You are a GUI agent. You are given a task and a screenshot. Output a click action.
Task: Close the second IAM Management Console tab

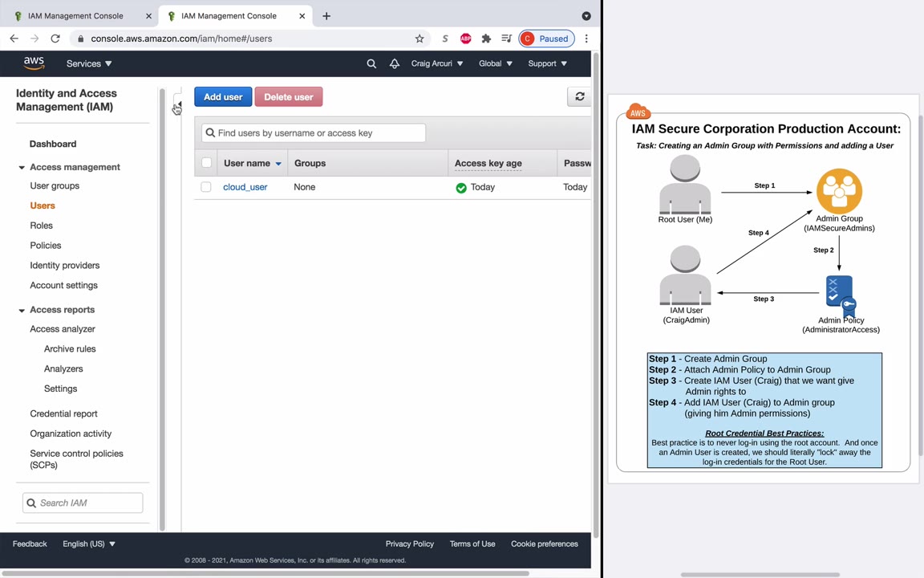(302, 16)
